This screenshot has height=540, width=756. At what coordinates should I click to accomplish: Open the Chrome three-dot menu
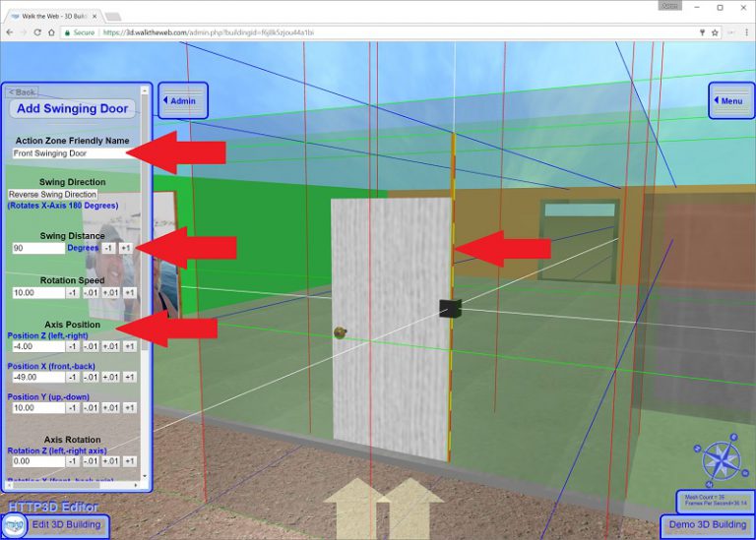[x=746, y=32]
